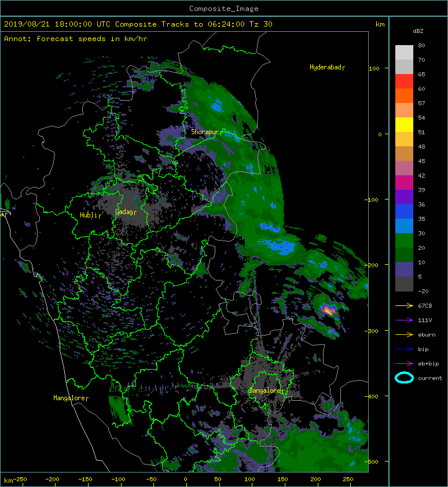The image size is (448, 487).
Task: Click the 150 tick on the bottom axis
Action: click(282, 479)
